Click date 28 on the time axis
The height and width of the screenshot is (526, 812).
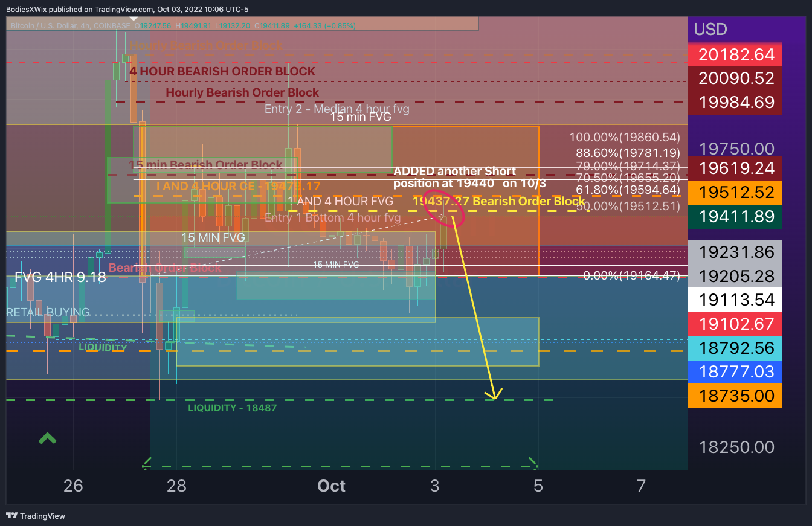click(x=176, y=486)
